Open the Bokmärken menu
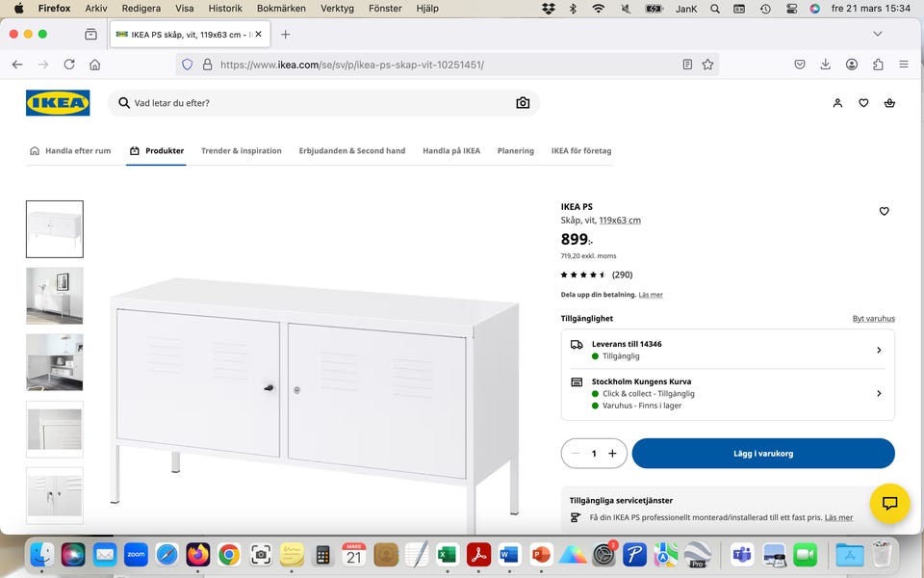The image size is (924, 578). (x=281, y=9)
